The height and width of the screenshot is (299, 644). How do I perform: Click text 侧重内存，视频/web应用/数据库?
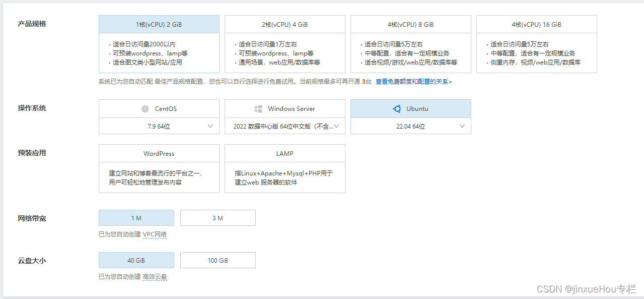pos(535,63)
